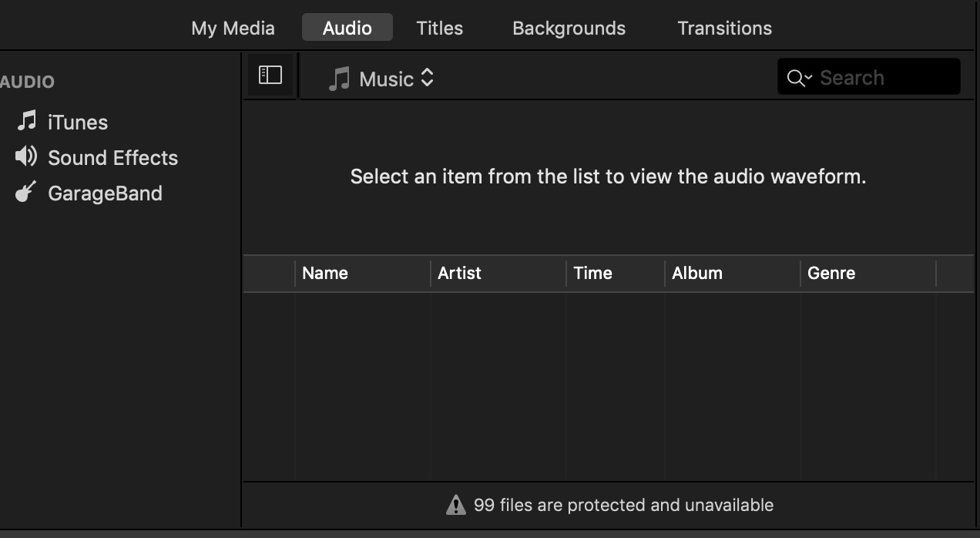Click the iTunes music note icon
The height and width of the screenshot is (538, 980).
click(x=28, y=121)
